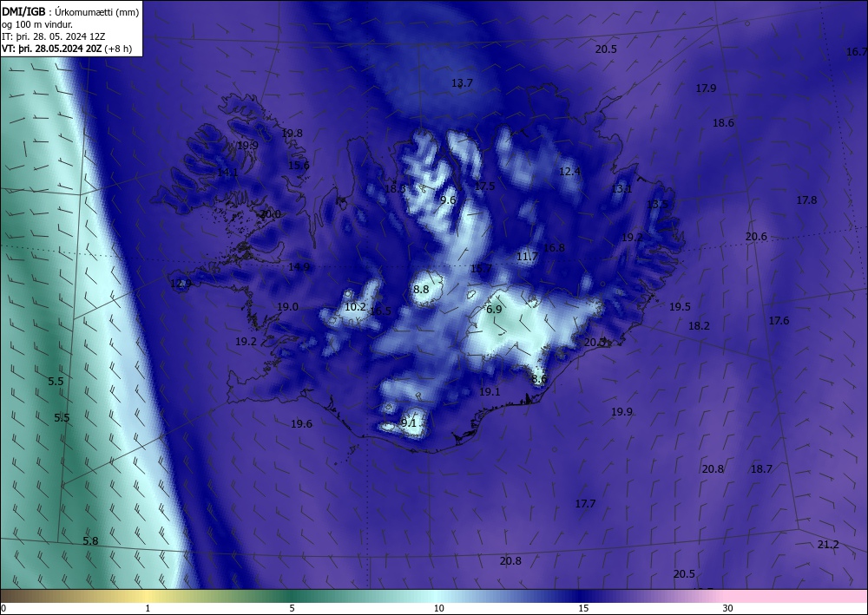This screenshot has width=868, height=615.
Task: Click the 18.2 map value
Action: click(699, 326)
